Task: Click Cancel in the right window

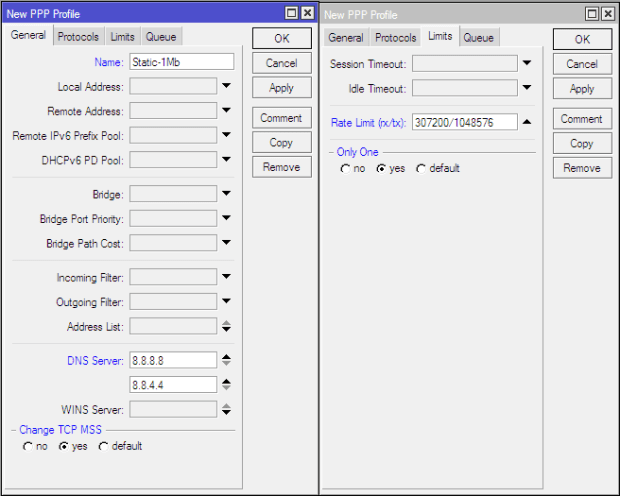Action: 582,64
